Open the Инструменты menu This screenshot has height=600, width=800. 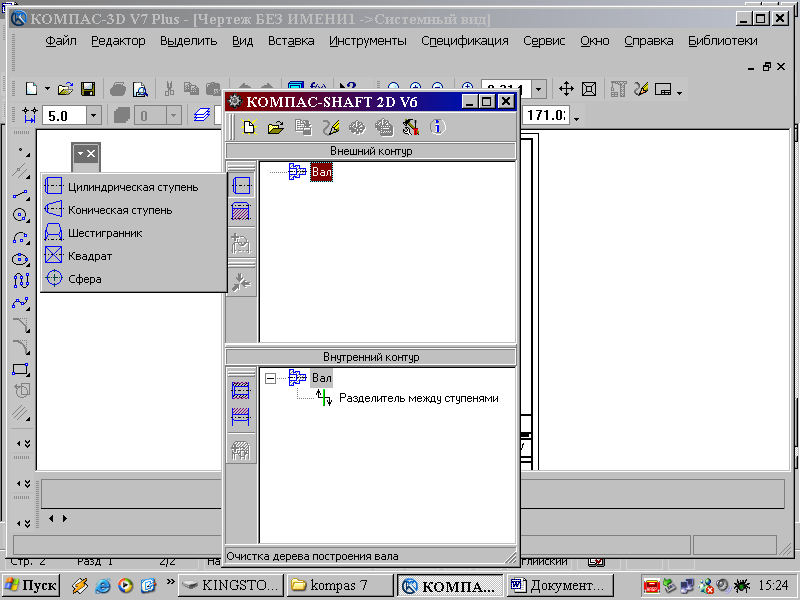coord(367,41)
